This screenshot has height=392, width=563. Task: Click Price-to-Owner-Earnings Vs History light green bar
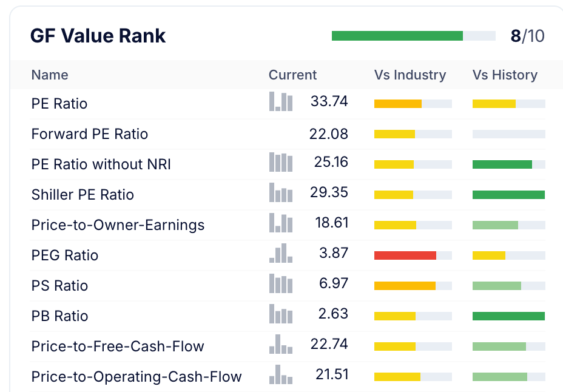pyautogui.click(x=495, y=225)
